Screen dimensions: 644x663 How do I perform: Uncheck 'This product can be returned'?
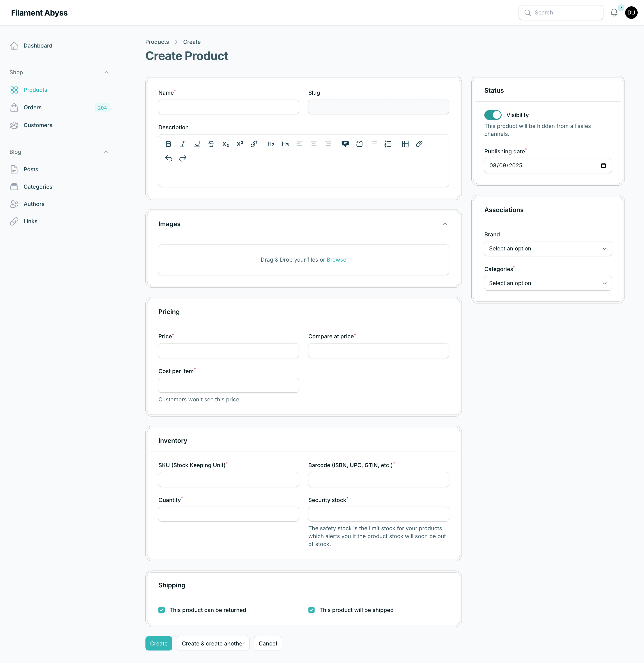pos(161,610)
